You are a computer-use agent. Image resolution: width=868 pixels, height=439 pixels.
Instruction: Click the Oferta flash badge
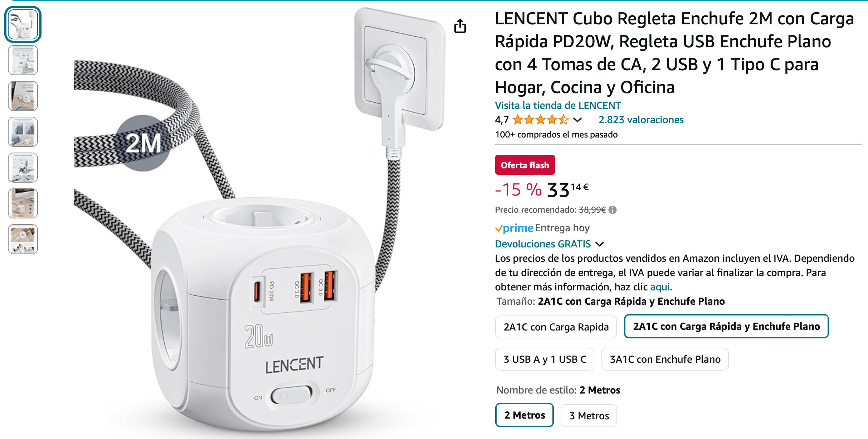[x=525, y=165]
